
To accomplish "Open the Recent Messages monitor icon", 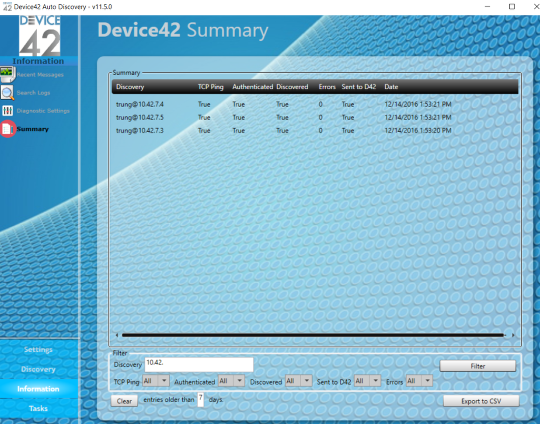I will pos(7,74).
